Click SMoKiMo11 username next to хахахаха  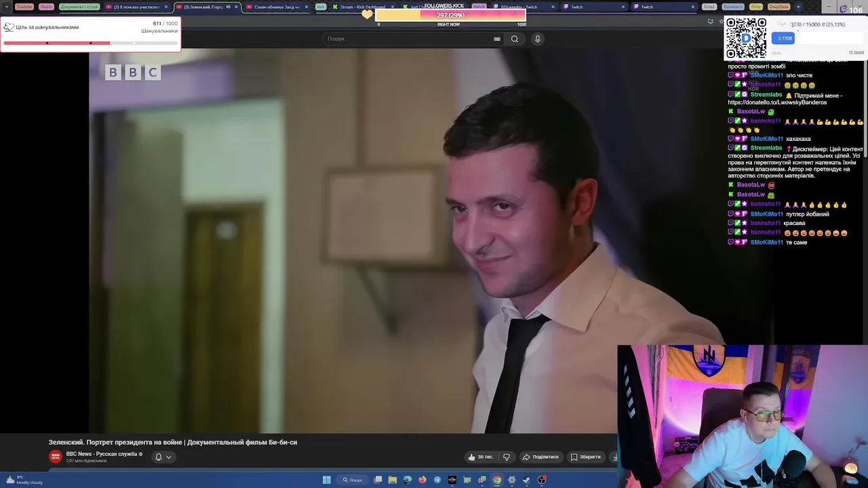pyautogui.click(x=766, y=139)
